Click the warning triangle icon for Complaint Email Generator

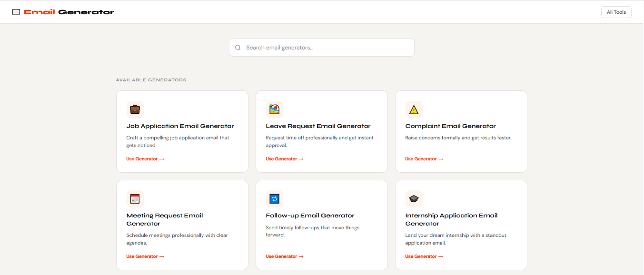click(414, 109)
